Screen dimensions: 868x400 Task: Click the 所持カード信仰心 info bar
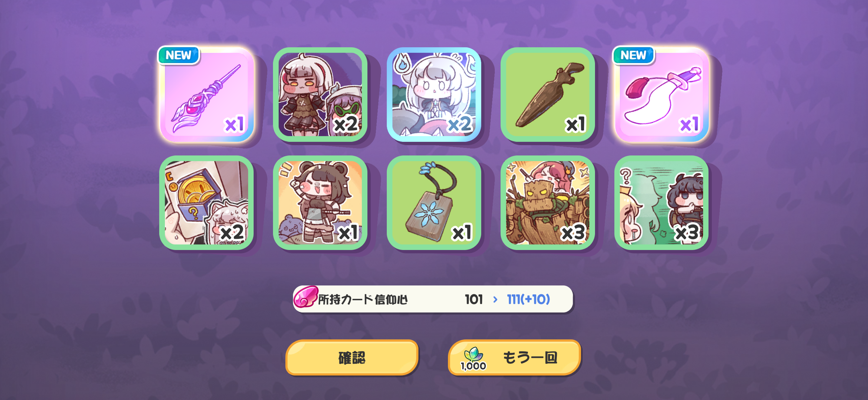(433, 299)
